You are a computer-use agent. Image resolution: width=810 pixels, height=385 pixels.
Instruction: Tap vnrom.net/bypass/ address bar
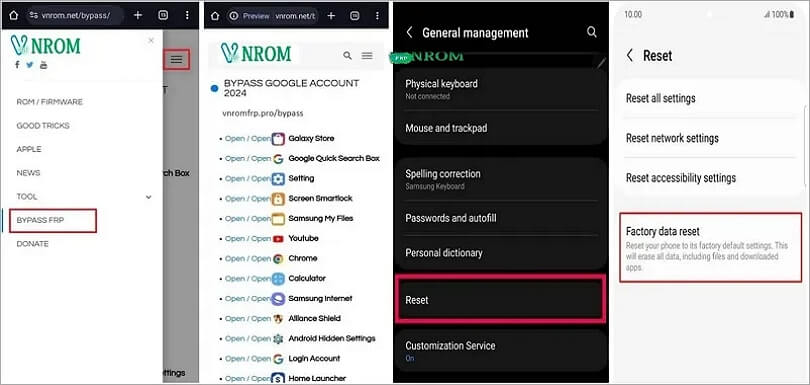click(75, 16)
